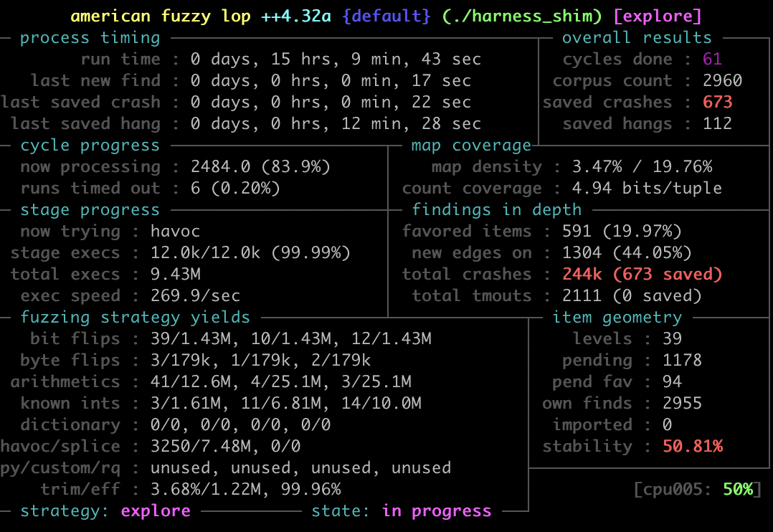
Task: Click the stability value 50.81%
Action: 692,446
